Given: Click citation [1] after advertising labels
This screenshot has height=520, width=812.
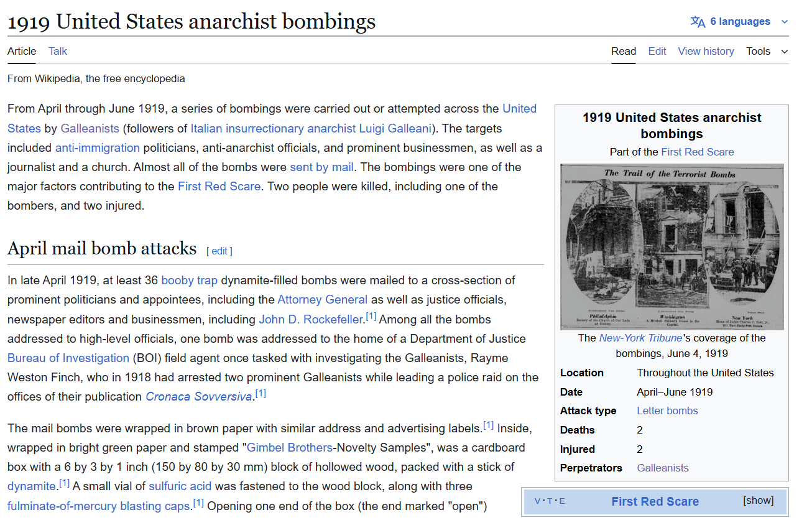Looking at the screenshot, I should pyautogui.click(x=489, y=426).
